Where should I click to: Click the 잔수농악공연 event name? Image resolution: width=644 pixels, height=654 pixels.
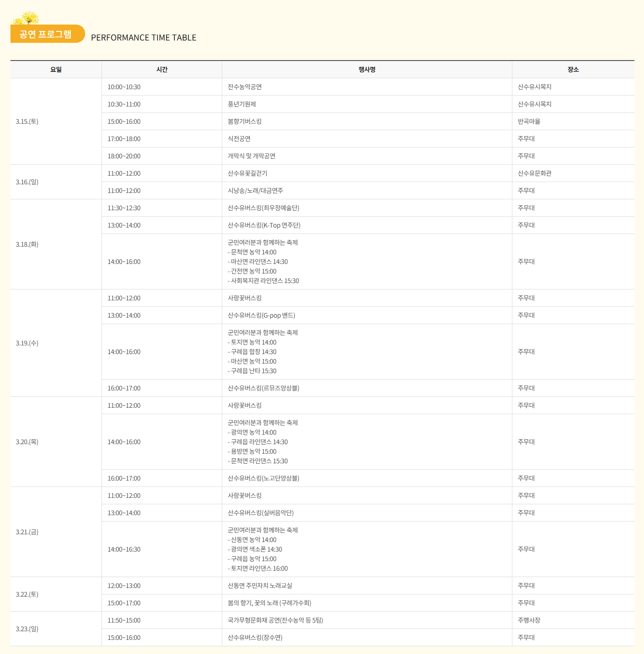[x=245, y=87]
